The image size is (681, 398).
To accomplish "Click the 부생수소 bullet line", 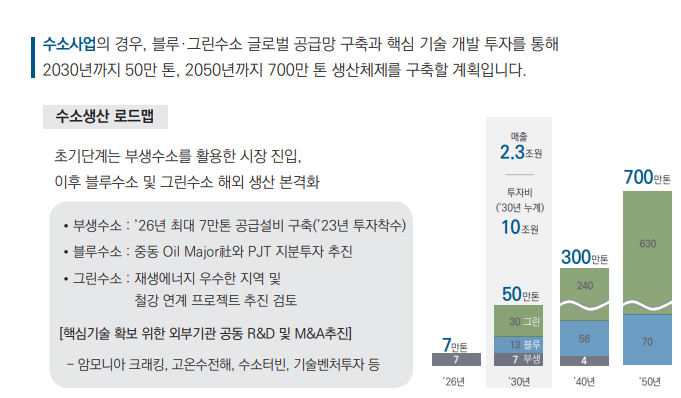I will [x=235, y=226].
